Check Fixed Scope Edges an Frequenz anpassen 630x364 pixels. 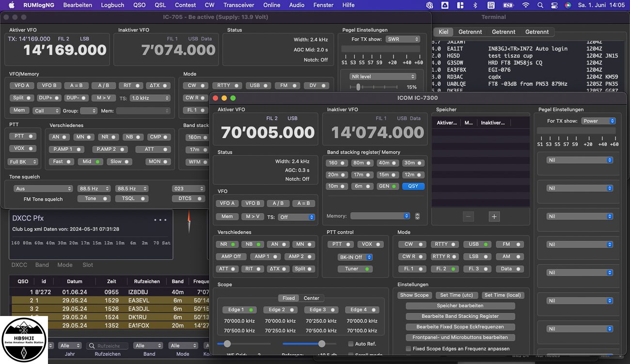409,348
